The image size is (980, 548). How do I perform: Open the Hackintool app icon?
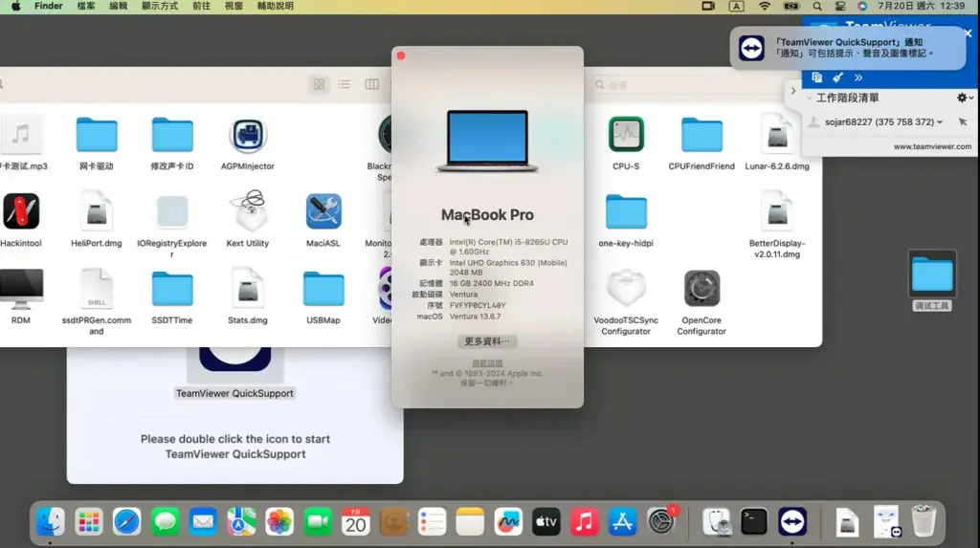(x=21, y=211)
